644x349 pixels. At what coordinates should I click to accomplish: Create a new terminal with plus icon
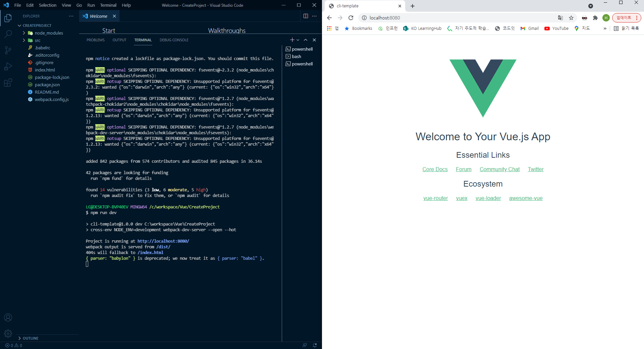292,40
